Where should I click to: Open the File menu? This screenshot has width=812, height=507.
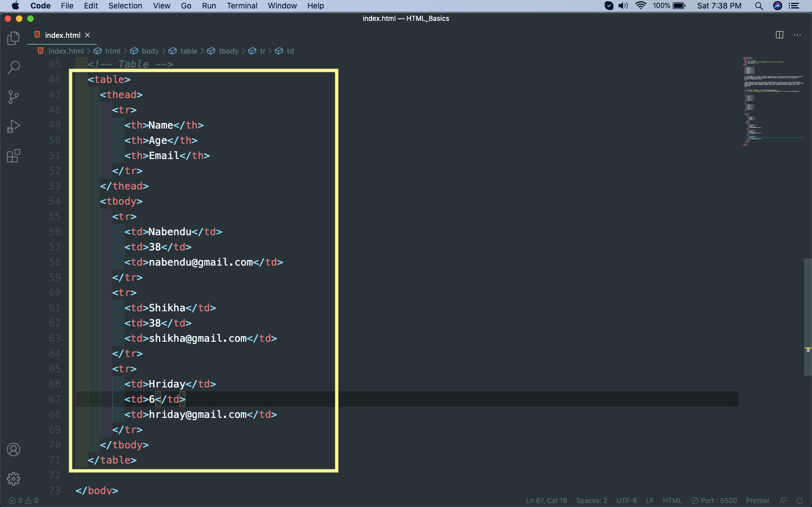tap(67, 6)
